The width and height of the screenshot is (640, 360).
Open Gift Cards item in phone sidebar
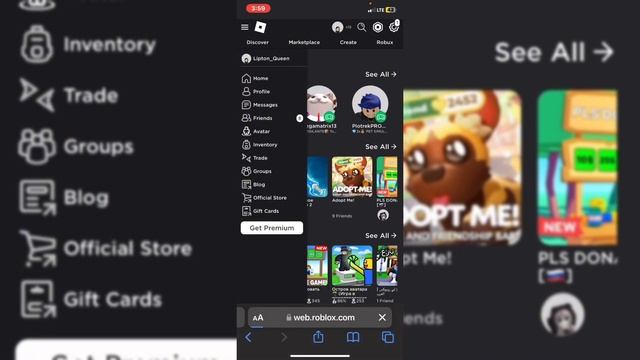[x=260, y=211]
